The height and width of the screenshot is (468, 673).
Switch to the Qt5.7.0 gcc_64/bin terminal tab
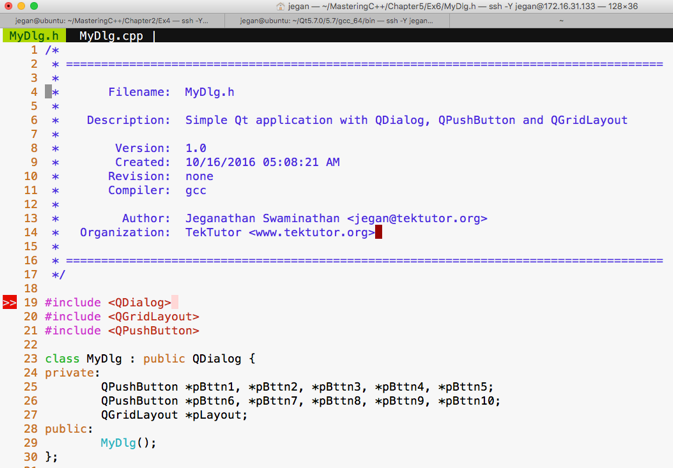coord(336,20)
